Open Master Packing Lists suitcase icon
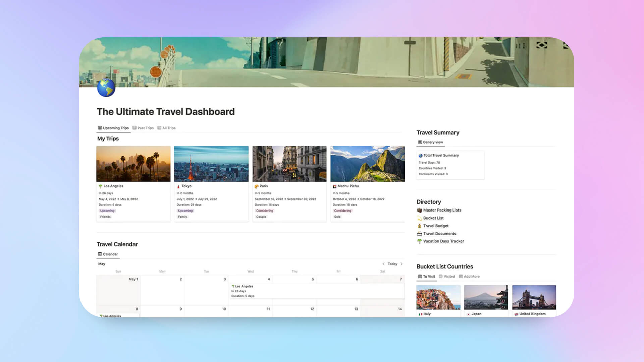The image size is (644, 362). pyautogui.click(x=419, y=210)
